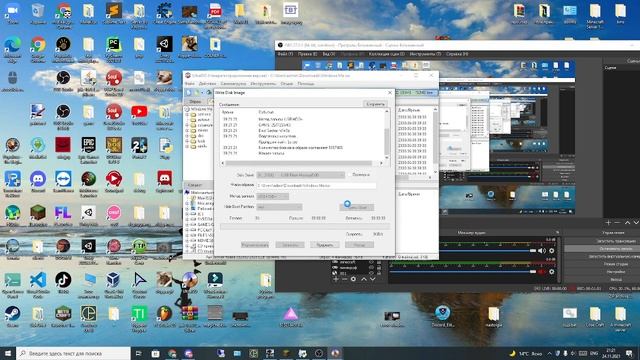Expand first folder under UltraISO image root

187,115
